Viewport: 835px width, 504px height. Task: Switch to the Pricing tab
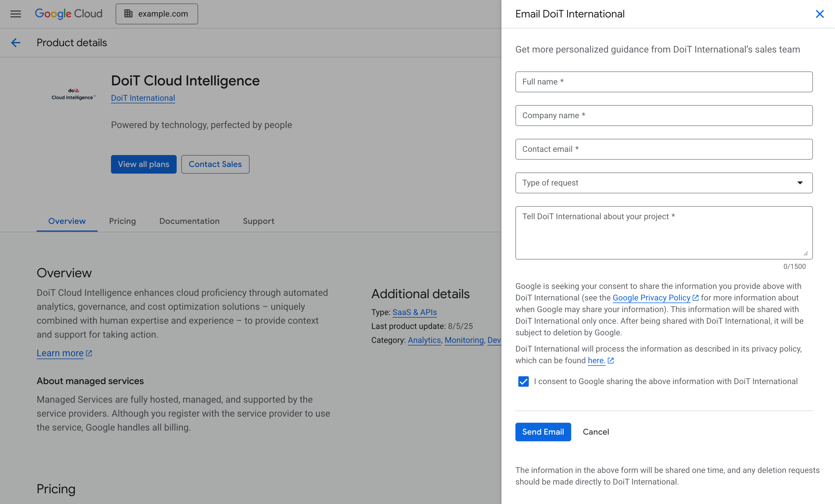coord(122,221)
